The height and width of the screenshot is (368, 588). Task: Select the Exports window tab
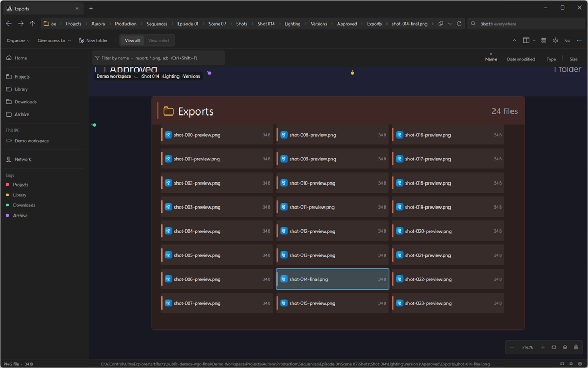point(42,9)
